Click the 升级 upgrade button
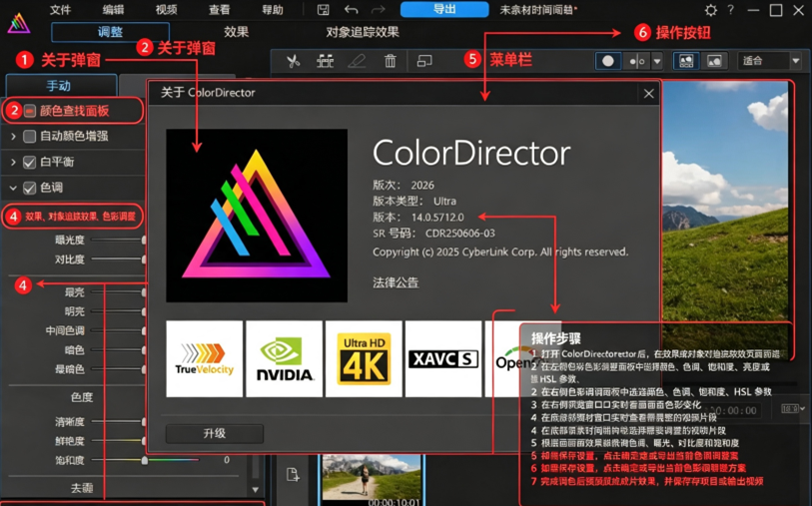 tap(215, 433)
